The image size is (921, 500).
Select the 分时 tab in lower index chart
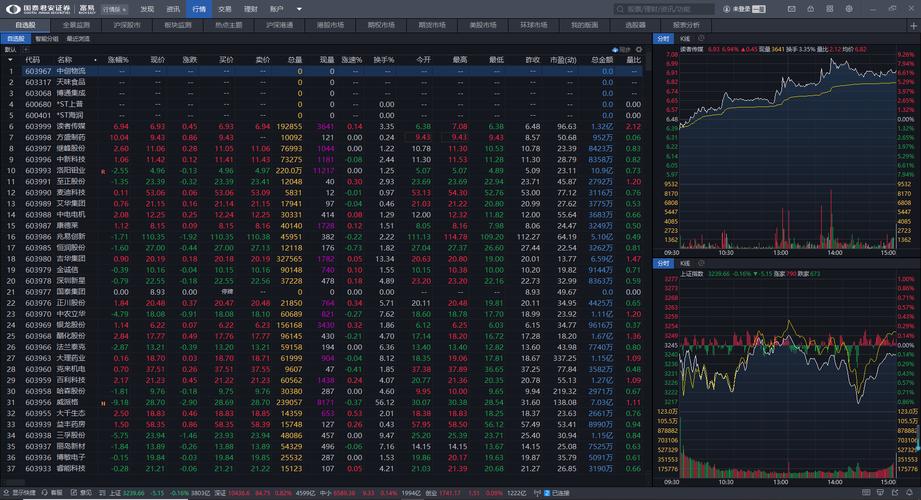(663, 263)
